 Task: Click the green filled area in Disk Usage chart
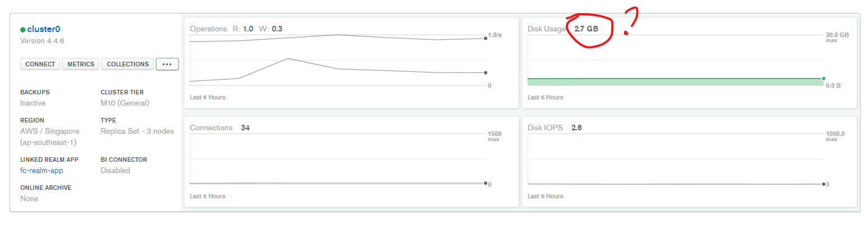(673, 82)
